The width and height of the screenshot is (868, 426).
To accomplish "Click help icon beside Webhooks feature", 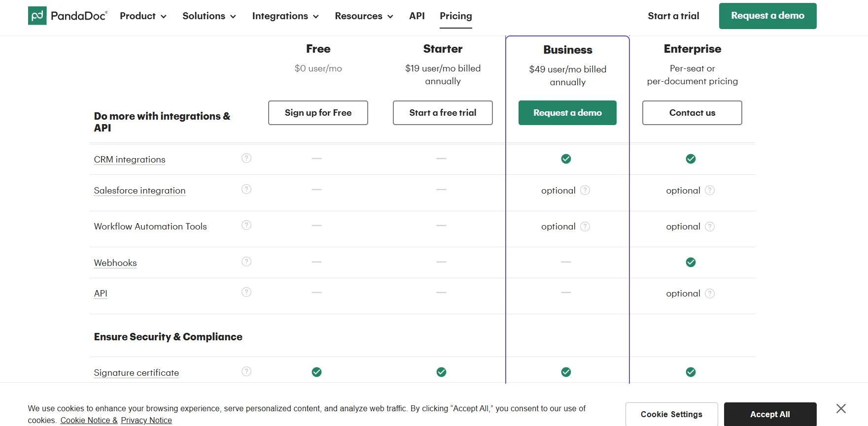I will coord(246,262).
